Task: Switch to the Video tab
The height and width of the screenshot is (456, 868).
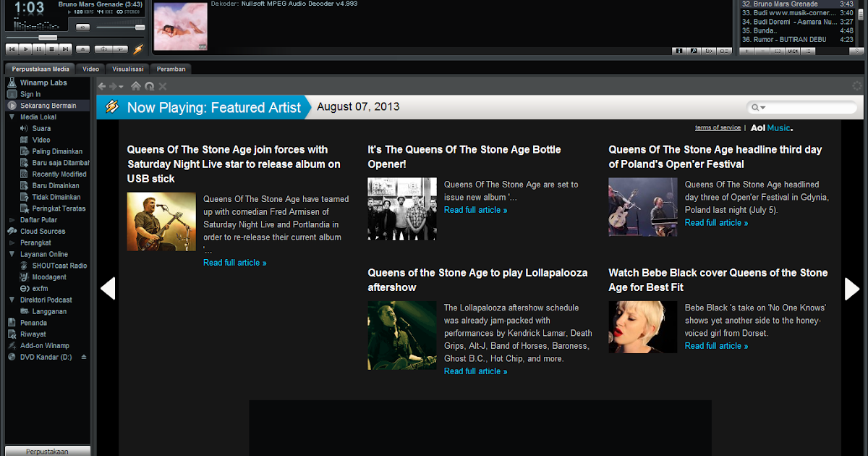Action: 90,69
